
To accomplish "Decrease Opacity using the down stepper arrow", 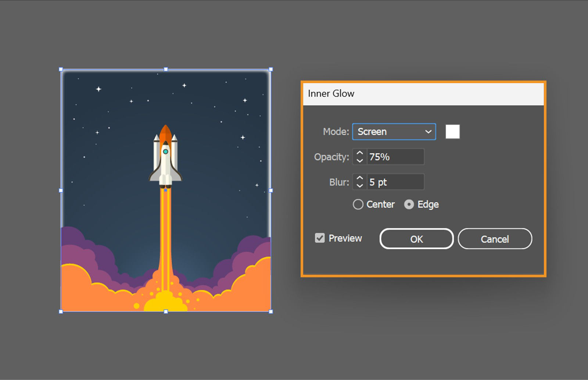I will pyautogui.click(x=360, y=161).
